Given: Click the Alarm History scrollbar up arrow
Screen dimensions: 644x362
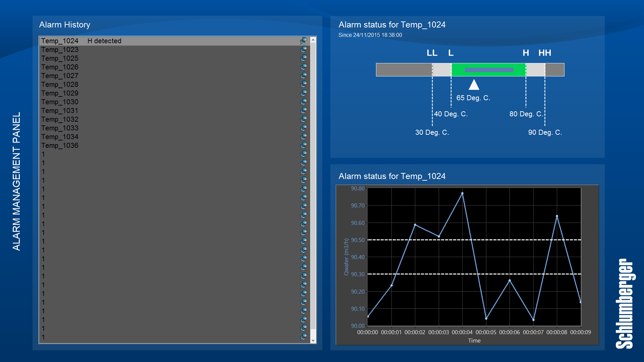Looking at the screenshot, I should click(x=313, y=40).
